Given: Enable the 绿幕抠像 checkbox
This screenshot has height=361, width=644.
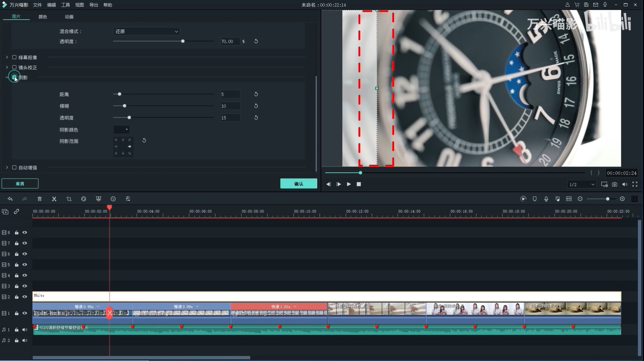Looking at the screenshot, I should click(x=14, y=57).
